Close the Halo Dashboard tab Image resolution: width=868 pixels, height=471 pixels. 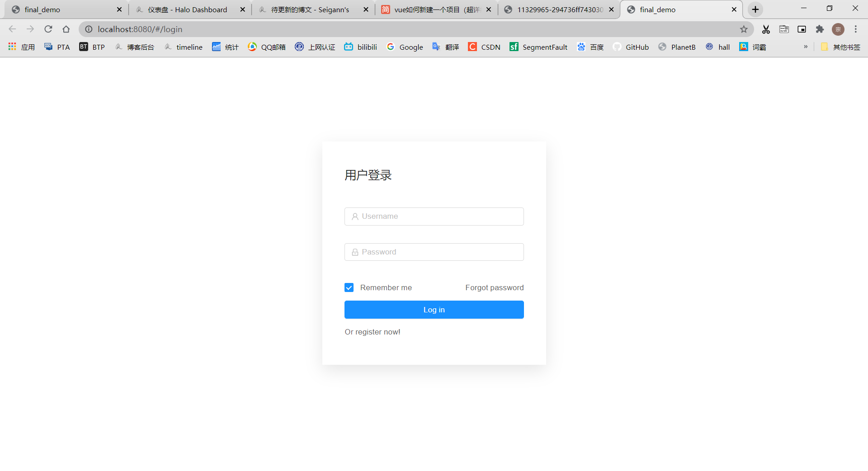tap(242, 9)
